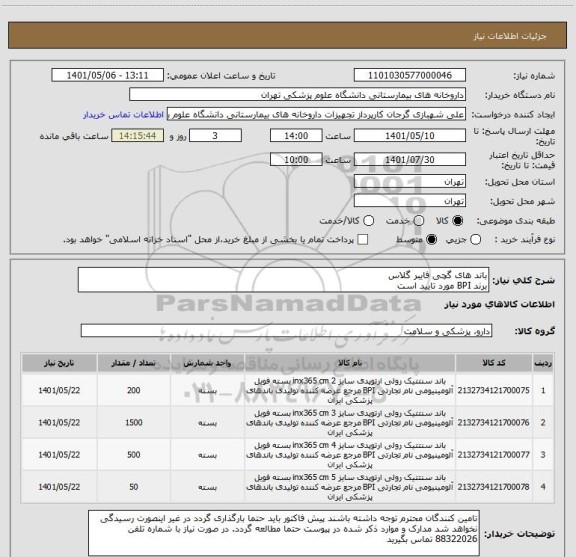Click the request creator name field
This screenshot has width=576, height=557.
pos(316,114)
